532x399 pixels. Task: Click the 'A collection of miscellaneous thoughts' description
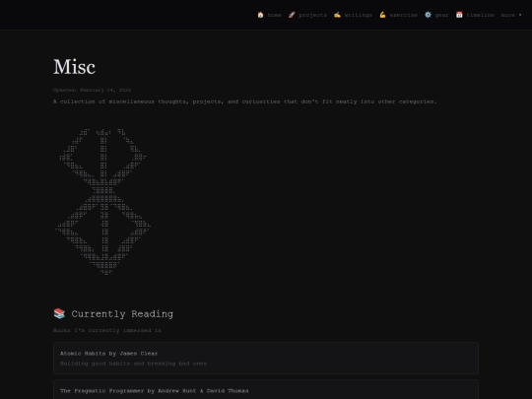point(245,101)
